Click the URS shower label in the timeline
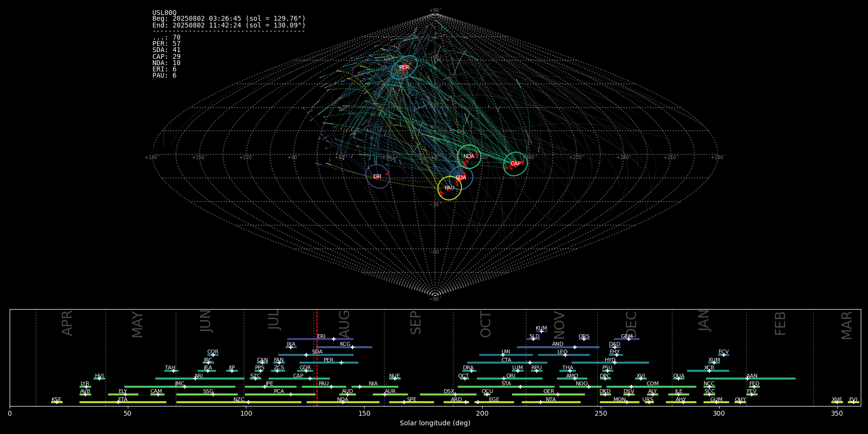868x434 pixels. pyautogui.click(x=648, y=400)
